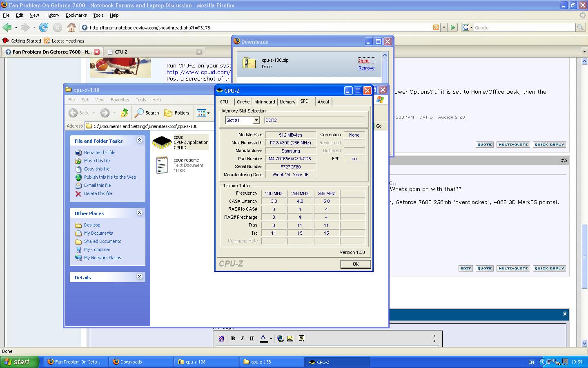
Task: Click Rename this file task
Action: tap(100, 153)
